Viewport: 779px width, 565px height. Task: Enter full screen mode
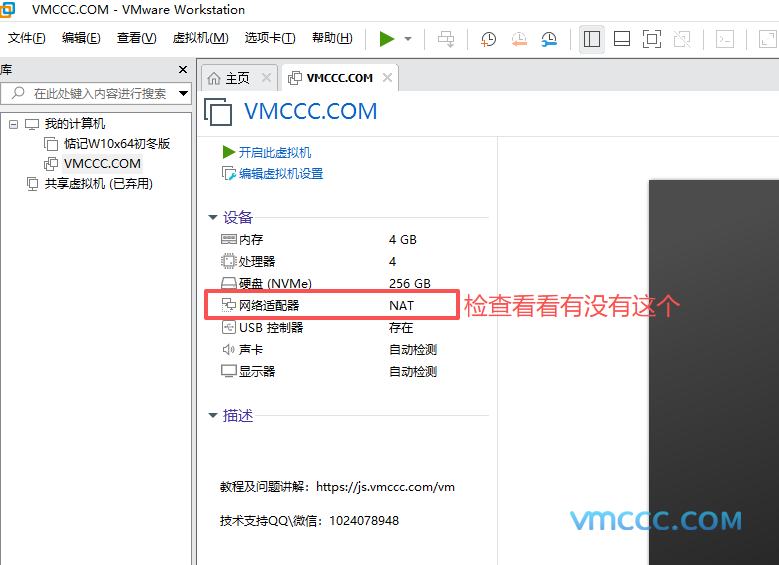point(651,39)
